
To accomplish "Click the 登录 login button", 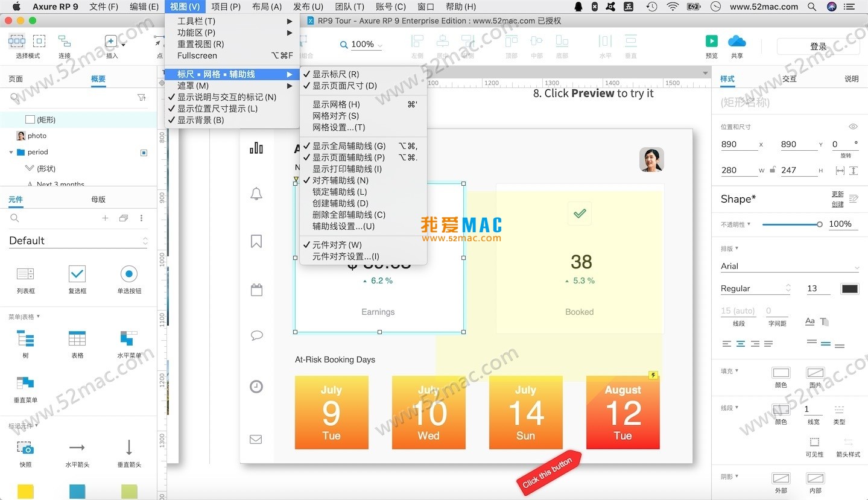I will (x=818, y=46).
